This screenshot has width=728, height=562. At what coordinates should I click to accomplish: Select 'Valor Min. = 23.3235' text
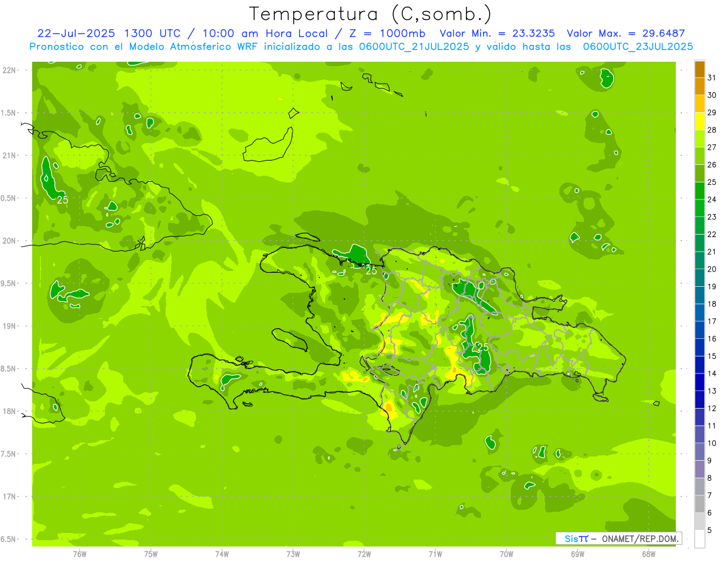[x=497, y=33]
